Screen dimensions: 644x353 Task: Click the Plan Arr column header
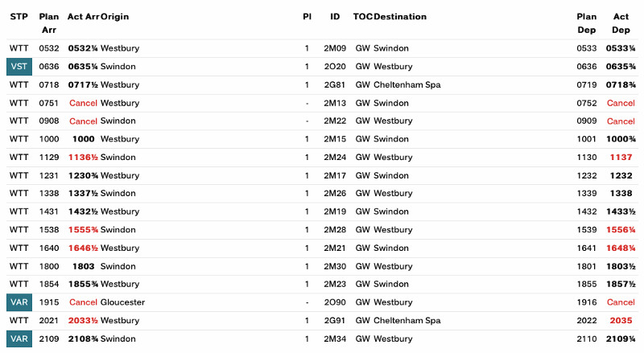tap(49, 23)
